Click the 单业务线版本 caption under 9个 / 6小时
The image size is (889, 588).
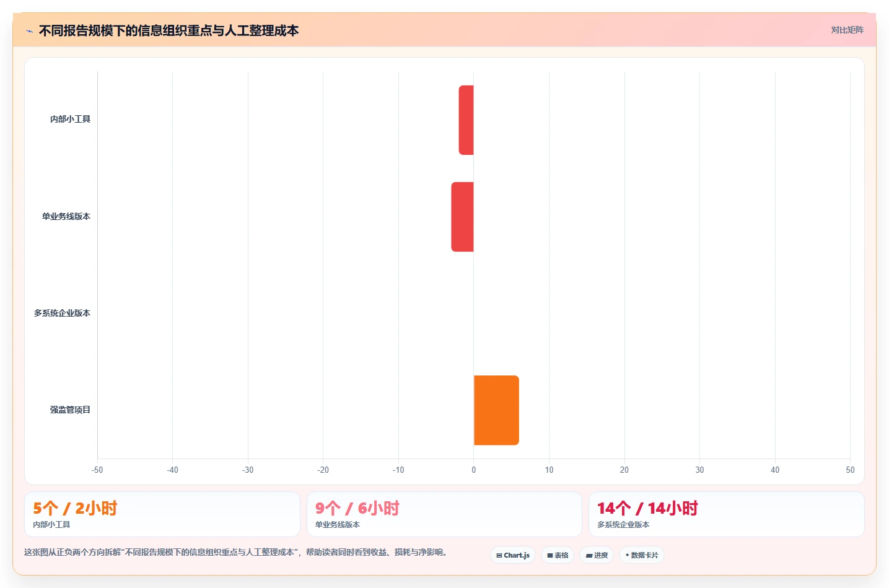[x=338, y=524]
